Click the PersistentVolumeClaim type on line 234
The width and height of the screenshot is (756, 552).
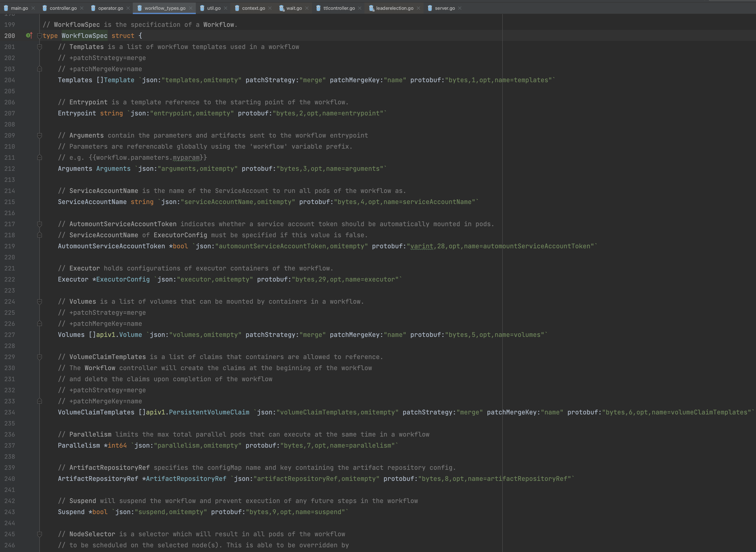[x=209, y=412]
